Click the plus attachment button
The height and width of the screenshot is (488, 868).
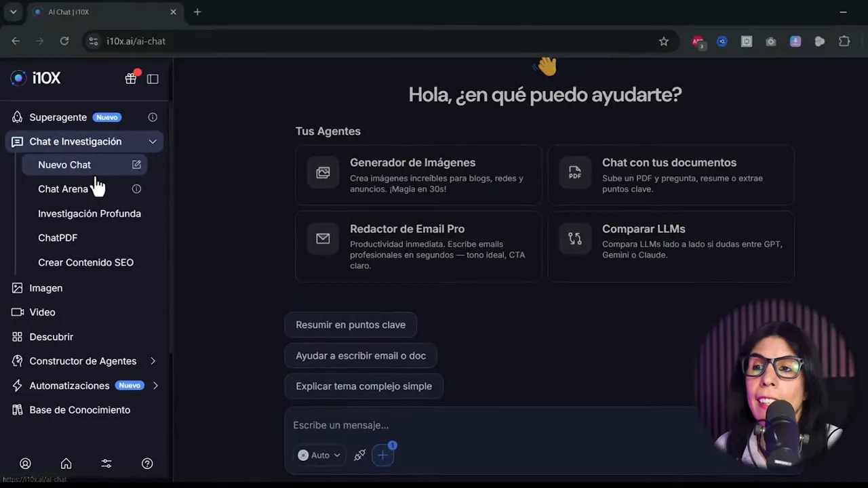tap(382, 455)
